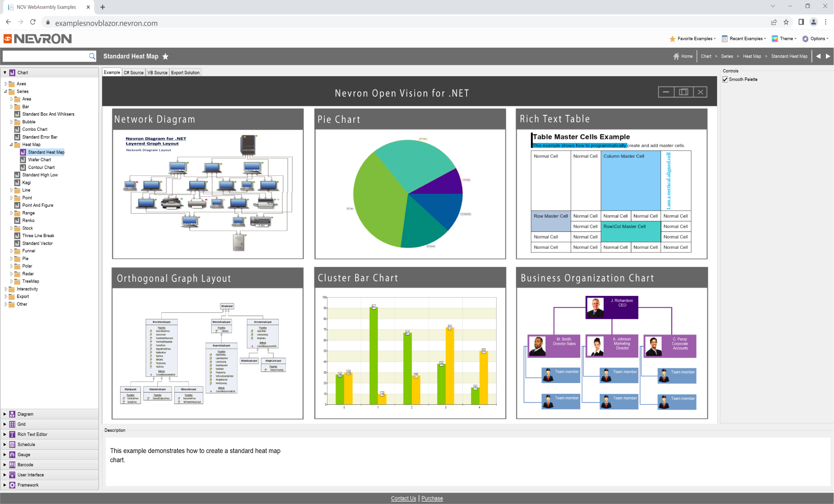Screen dimensions: 834x504
Task: Click the Purchase link
Action: pos(432,498)
